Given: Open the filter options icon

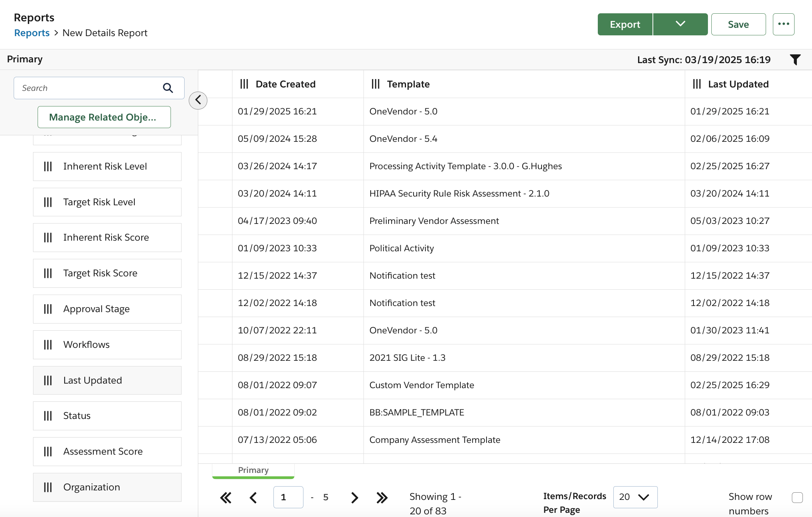Looking at the screenshot, I should pyautogui.click(x=795, y=59).
